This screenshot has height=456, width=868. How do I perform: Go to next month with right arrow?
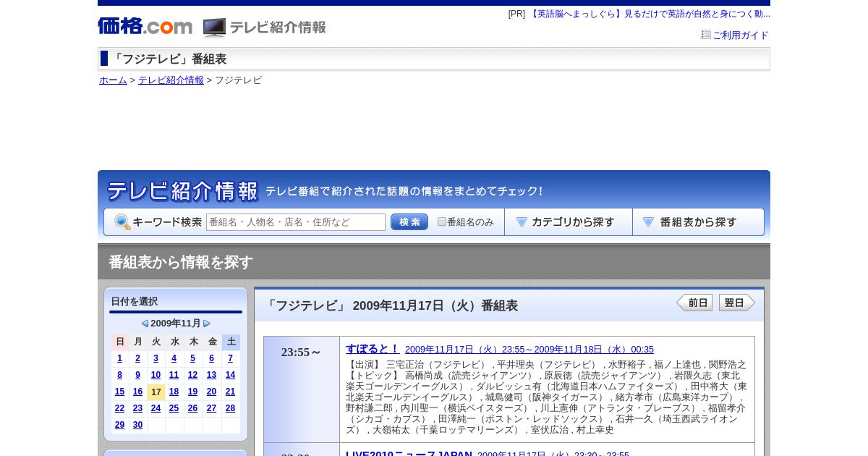click(207, 324)
